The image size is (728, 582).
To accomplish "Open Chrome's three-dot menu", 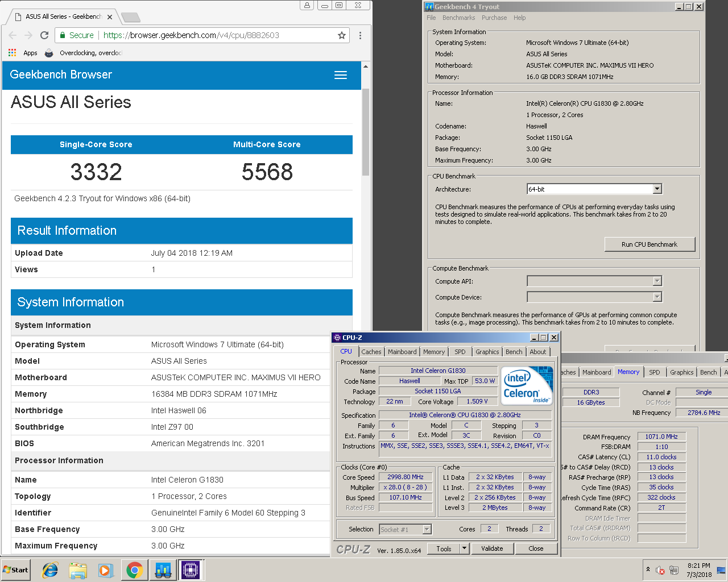I will click(360, 35).
